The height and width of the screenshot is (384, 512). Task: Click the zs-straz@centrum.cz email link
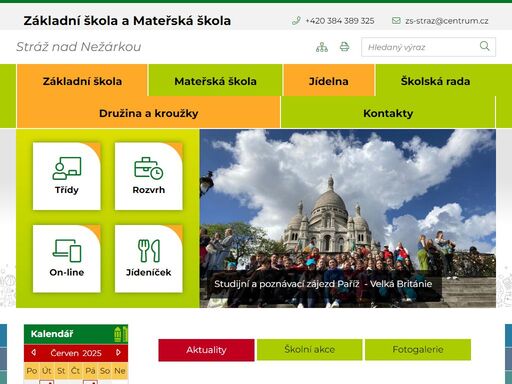447,21
